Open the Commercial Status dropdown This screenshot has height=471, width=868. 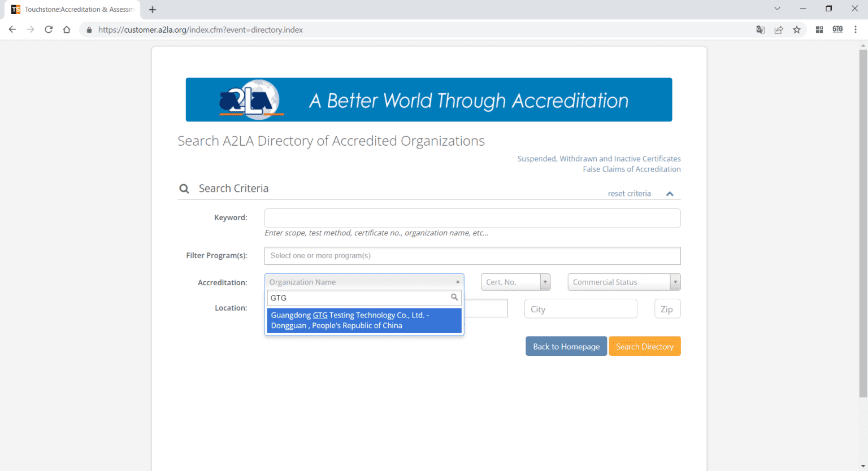coord(675,282)
